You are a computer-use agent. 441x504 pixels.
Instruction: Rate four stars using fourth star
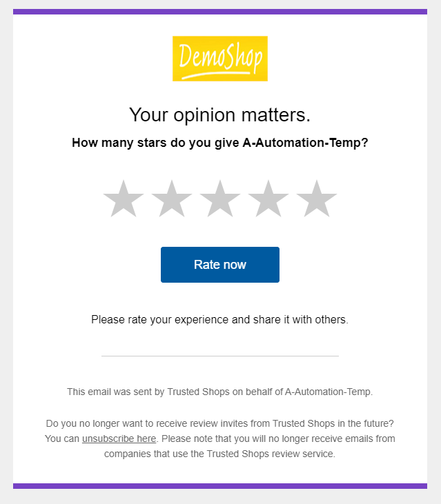268,199
